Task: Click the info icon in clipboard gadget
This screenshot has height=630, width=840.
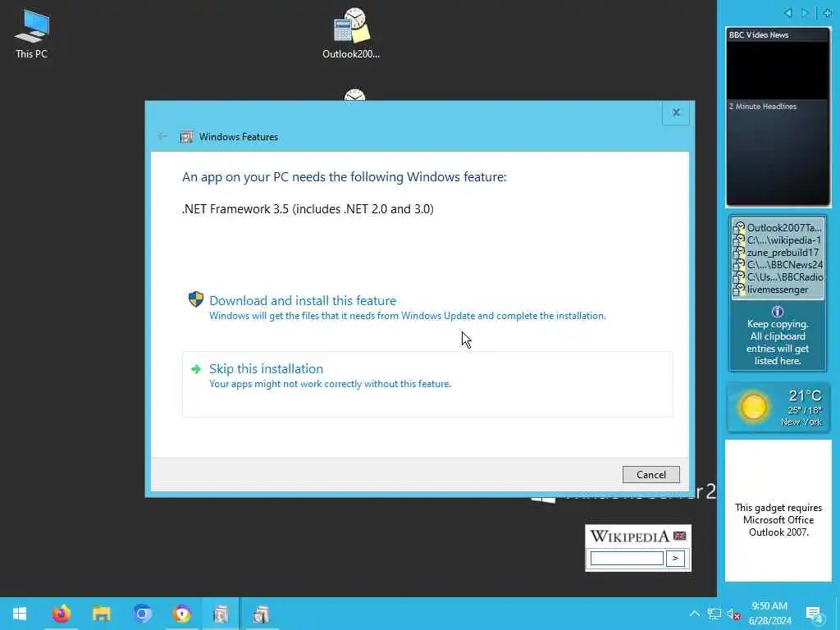Action: point(778,311)
